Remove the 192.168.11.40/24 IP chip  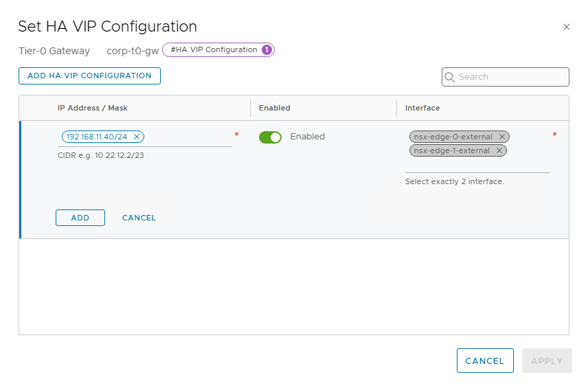pos(137,137)
